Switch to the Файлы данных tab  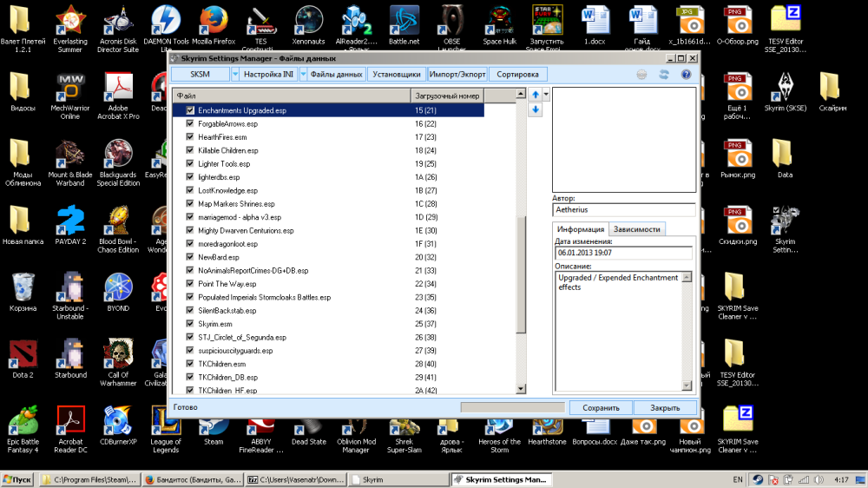(336, 74)
